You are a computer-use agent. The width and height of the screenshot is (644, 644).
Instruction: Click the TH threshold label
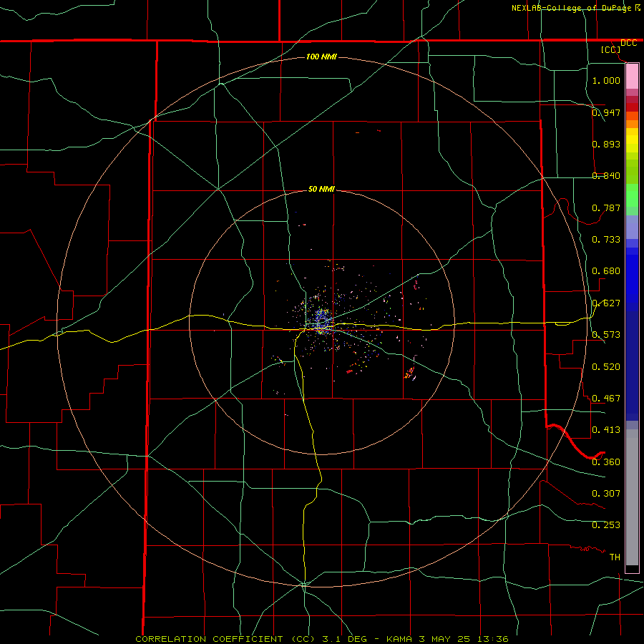click(615, 557)
